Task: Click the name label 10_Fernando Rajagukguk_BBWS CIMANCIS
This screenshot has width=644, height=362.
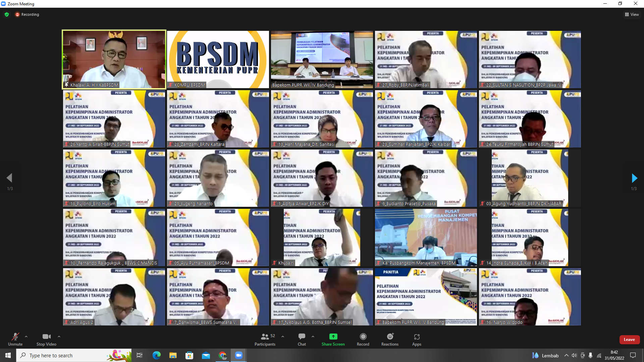Action: [x=113, y=263]
